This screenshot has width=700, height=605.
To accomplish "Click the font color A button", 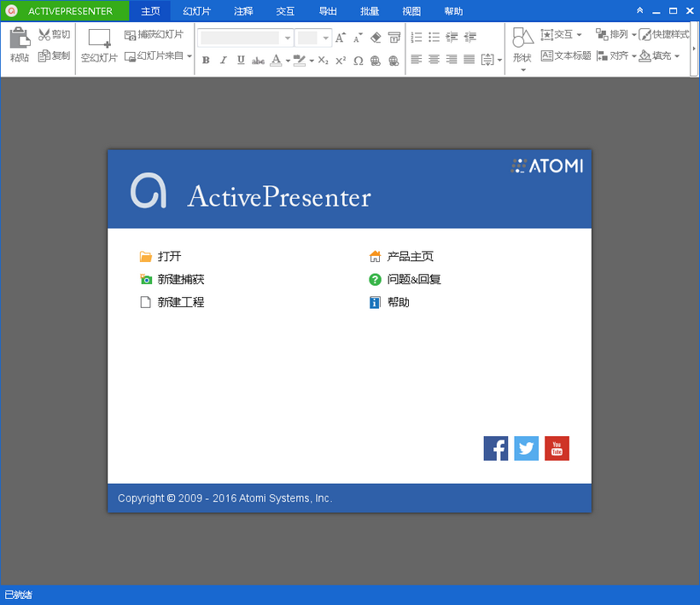I will point(277,60).
